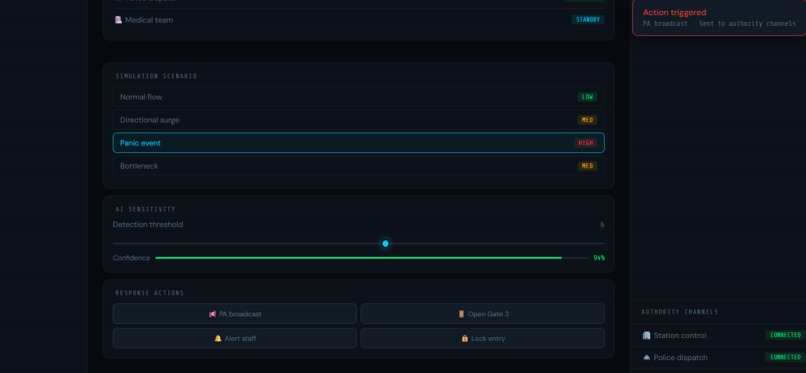
Task: Trigger the Open Gate 3 action
Action: tap(482, 314)
